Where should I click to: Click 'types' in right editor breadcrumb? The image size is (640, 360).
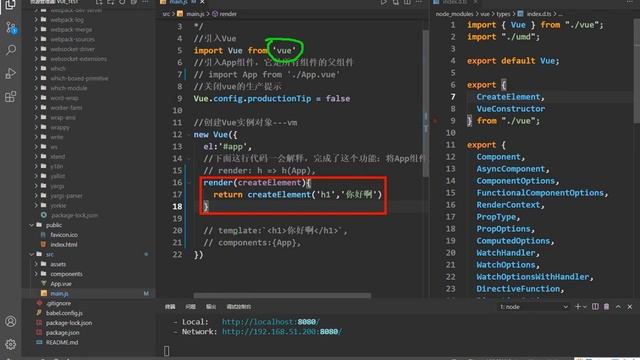tap(503, 14)
